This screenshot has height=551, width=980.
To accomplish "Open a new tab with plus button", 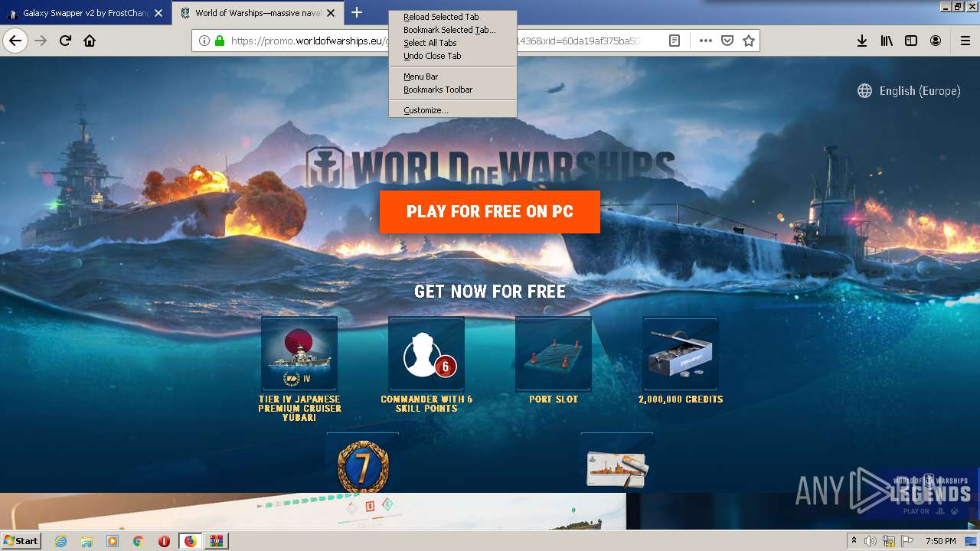I will pos(357,12).
